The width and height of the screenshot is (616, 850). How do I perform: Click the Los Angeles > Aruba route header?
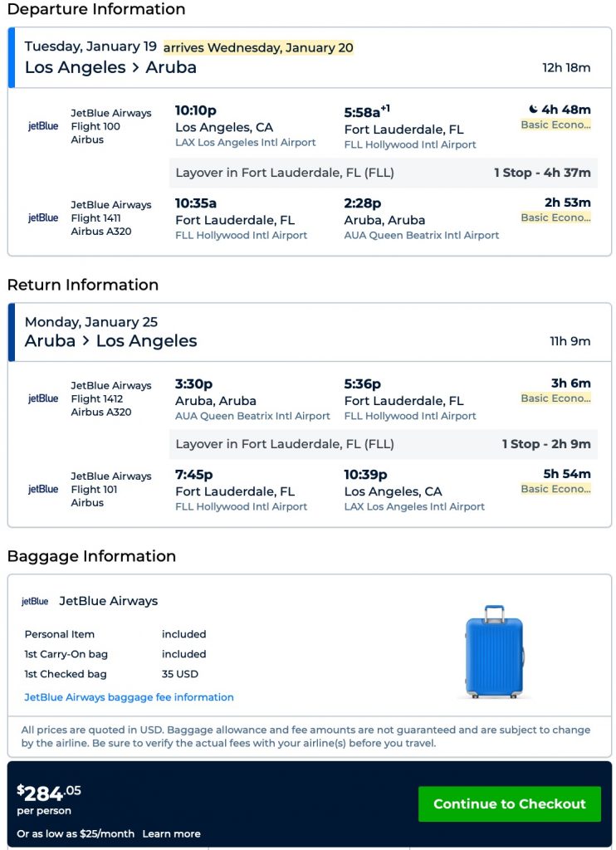(x=110, y=68)
